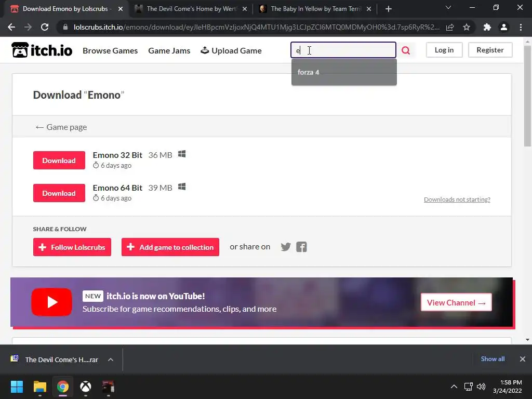Return to the Game page link
532x399 pixels.
click(x=61, y=127)
